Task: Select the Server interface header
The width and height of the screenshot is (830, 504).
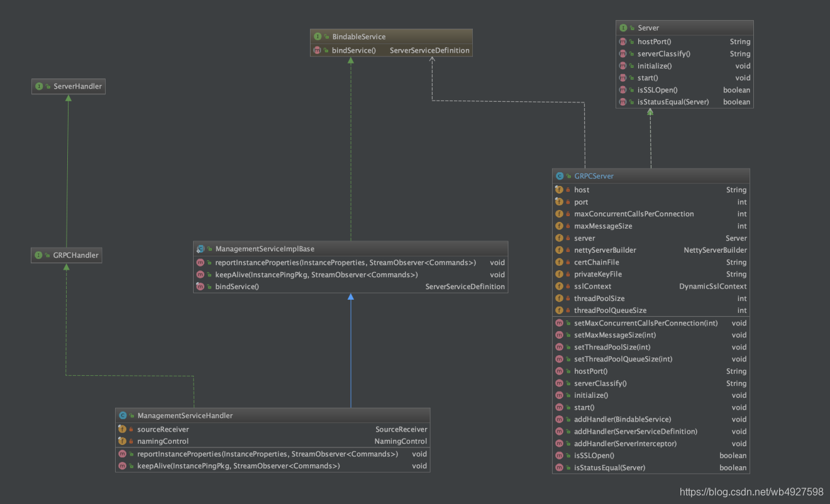Action: tap(684, 28)
